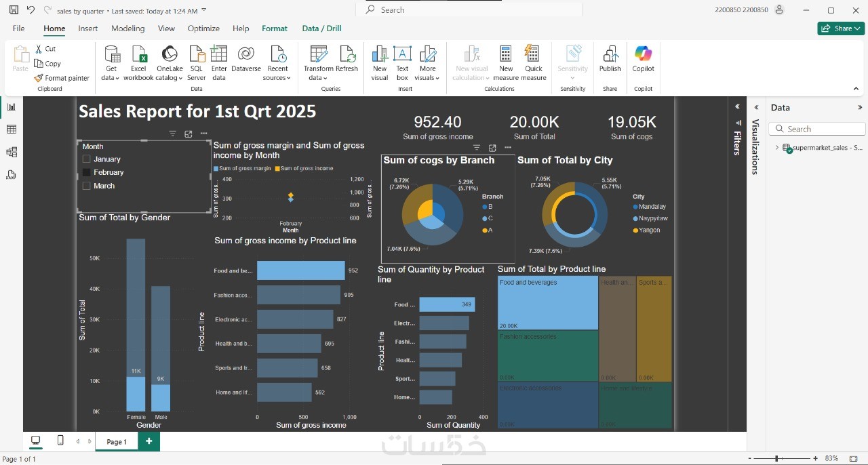Check the January slicer box
Screen dimensions: 868x465
point(86,159)
